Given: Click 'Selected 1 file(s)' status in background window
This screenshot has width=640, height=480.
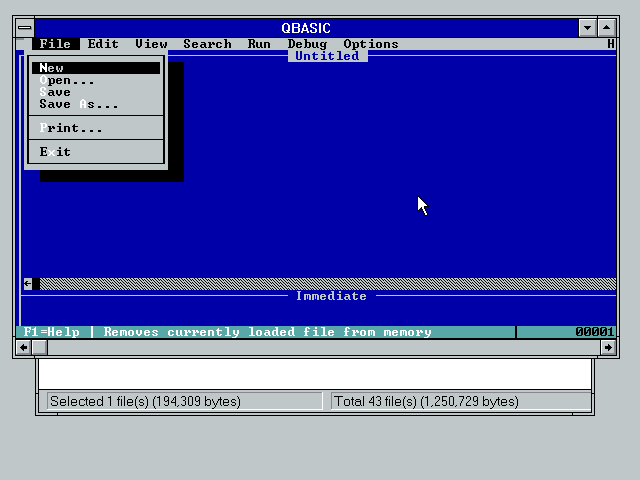Looking at the screenshot, I should pyautogui.click(x=184, y=401).
